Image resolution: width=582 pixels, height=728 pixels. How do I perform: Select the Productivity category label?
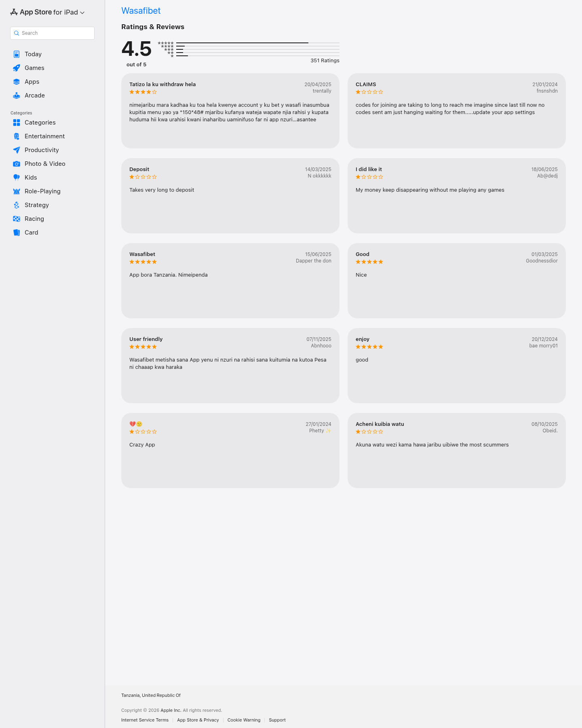click(x=42, y=150)
